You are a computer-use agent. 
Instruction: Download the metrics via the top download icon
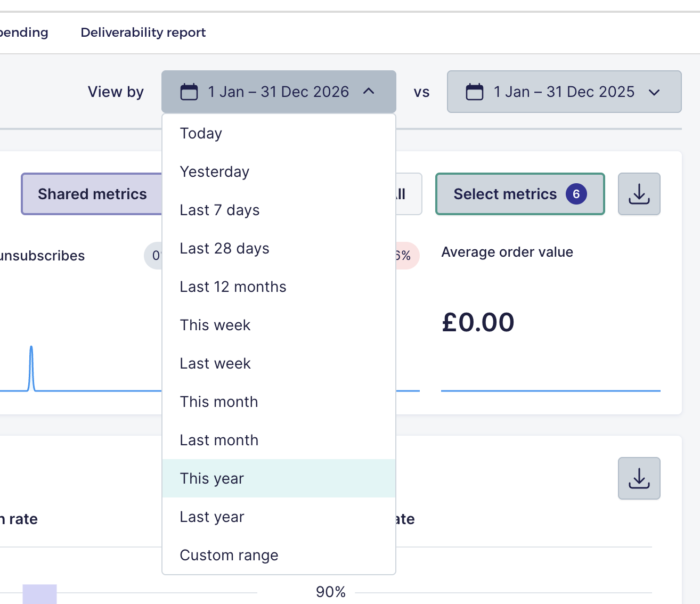point(639,194)
